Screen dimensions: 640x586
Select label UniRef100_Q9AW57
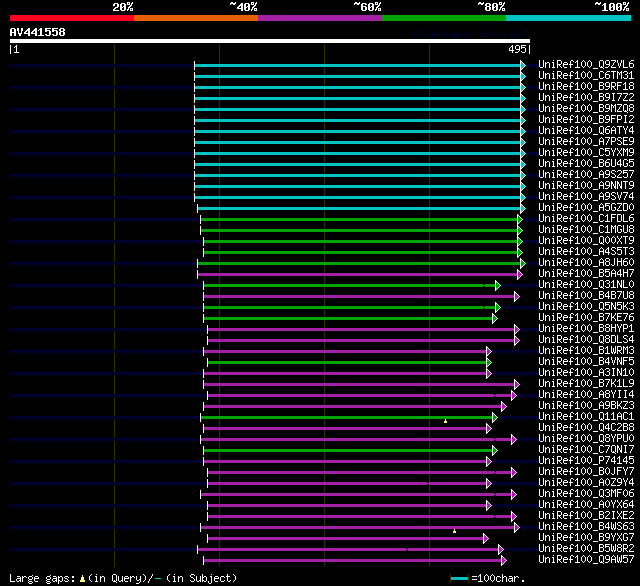tap(586, 560)
